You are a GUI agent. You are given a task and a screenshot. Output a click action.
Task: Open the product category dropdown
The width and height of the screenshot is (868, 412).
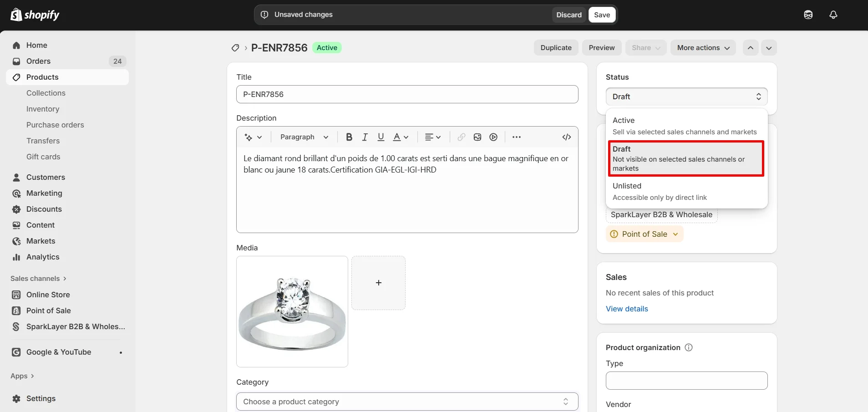pos(406,401)
